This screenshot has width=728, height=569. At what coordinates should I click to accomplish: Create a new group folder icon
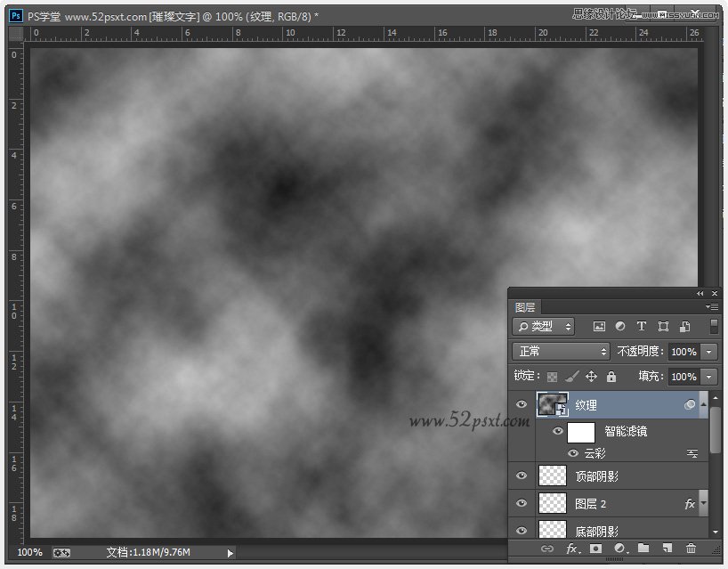coord(643,549)
